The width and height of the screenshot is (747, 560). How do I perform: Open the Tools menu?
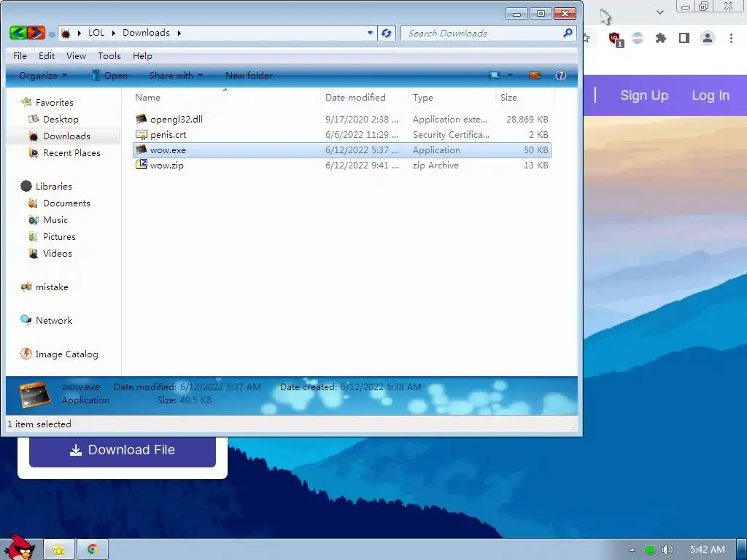click(x=109, y=55)
